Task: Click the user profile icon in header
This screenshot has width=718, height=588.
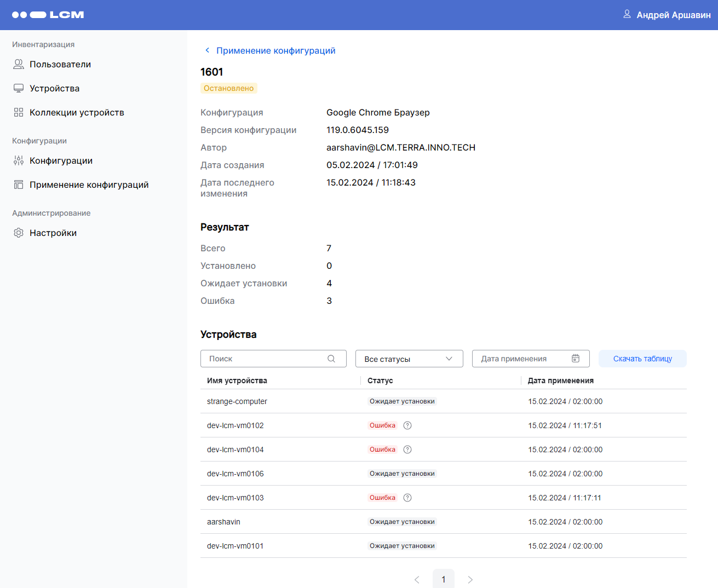Action: [x=627, y=14]
